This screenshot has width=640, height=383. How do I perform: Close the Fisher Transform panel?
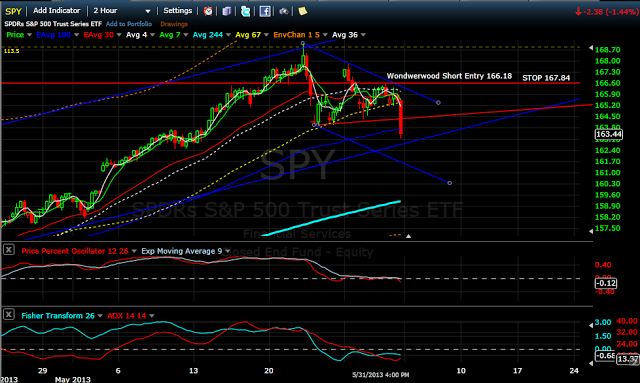9,314
